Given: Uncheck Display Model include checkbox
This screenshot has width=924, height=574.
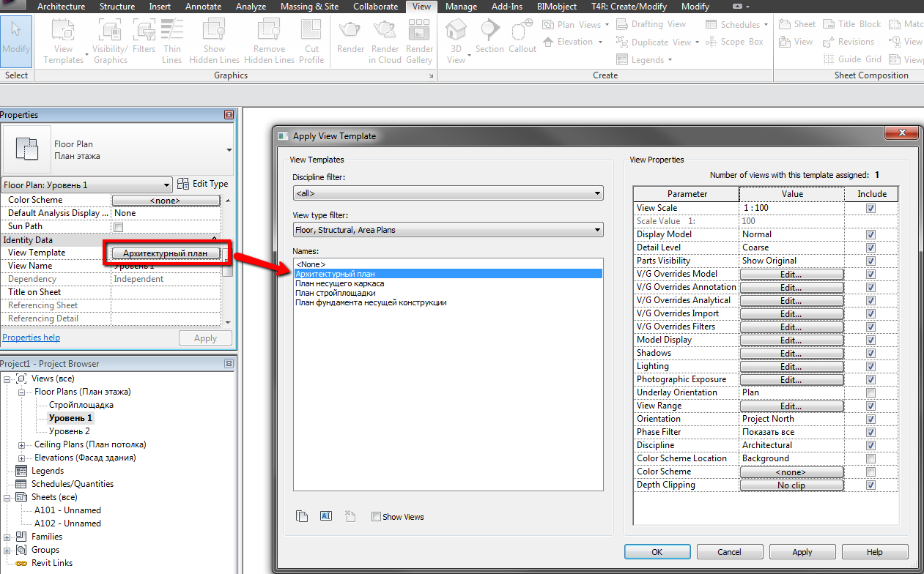Looking at the screenshot, I should (x=871, y=235).
